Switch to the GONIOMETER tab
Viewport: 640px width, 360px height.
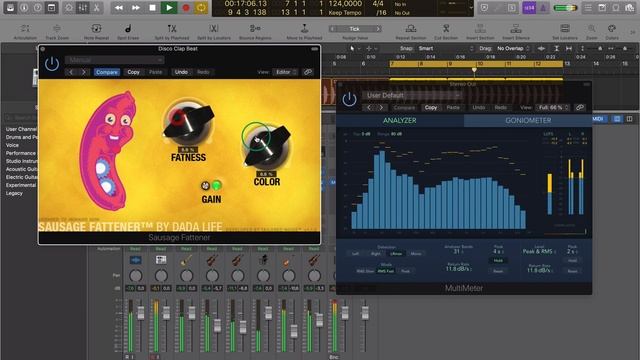(528, 120)
